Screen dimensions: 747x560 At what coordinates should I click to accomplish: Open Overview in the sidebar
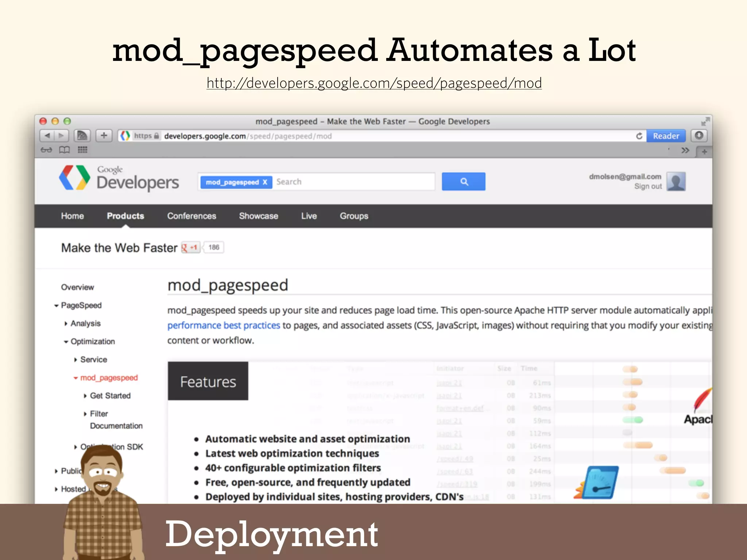[77, 287]
